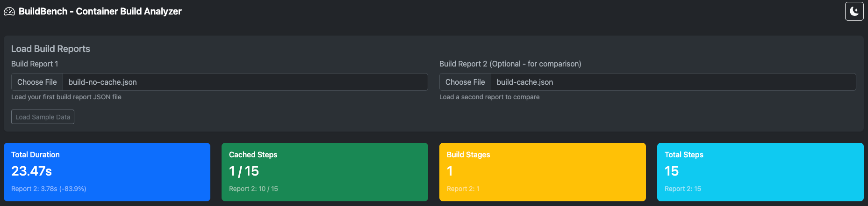The height and width of the screenshot is (206, 868).
Task: Click the build-cache.json file field
Action: click(x=673, y=82)
